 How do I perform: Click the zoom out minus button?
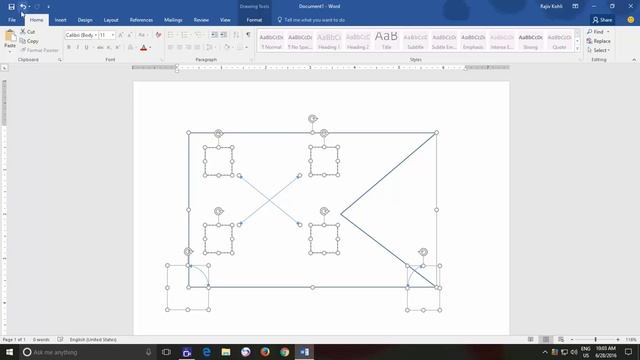[572, 340]
